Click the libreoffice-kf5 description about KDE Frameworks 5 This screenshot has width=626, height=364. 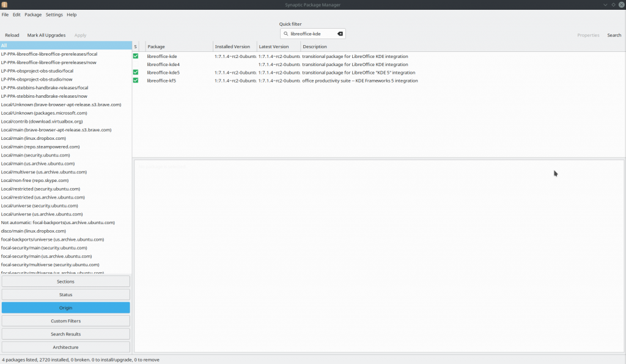[359, 81]
